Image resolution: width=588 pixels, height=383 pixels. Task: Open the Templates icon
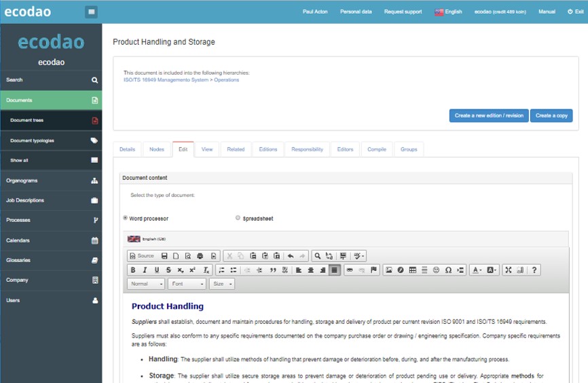(213, 256)
